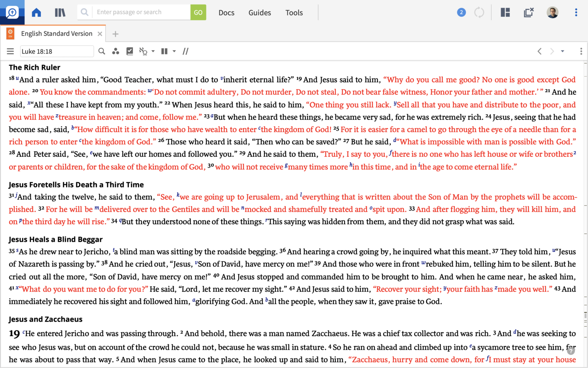Click the visual filters icon

[x=130, y=51]
